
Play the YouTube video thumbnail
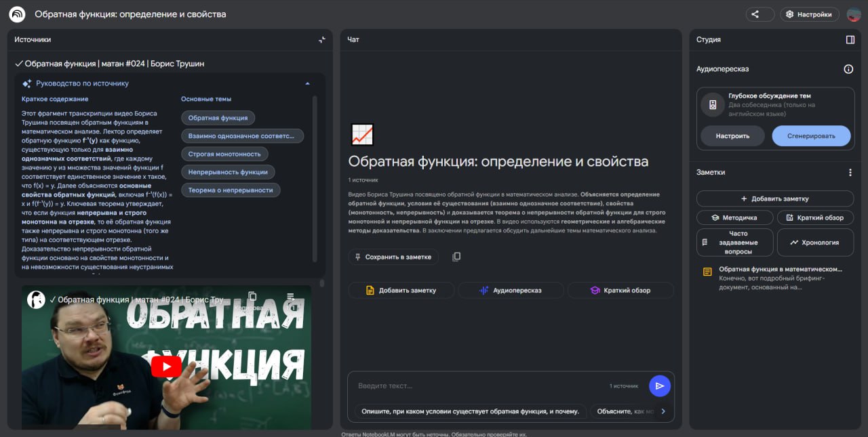point(166,367)
